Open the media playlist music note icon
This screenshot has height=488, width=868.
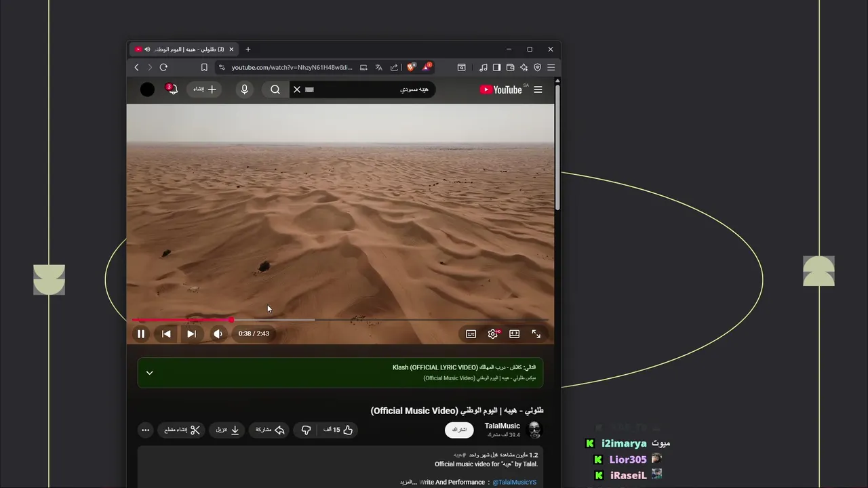(x=483, y=67)
